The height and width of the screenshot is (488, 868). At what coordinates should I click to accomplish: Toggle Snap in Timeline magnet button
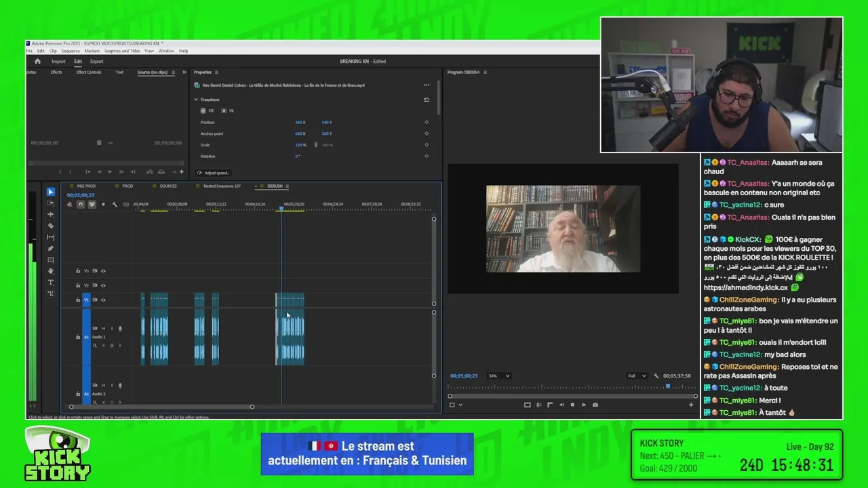[x=80, y=204]
